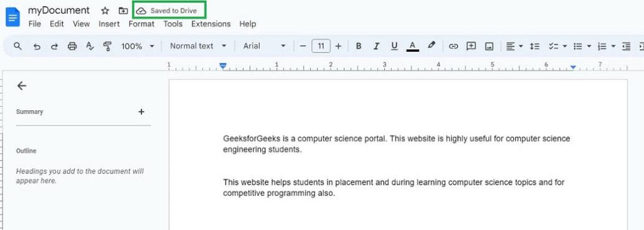Click the print icon
Viewport: 644px width, 230px height.
click(x=72, y=46)
